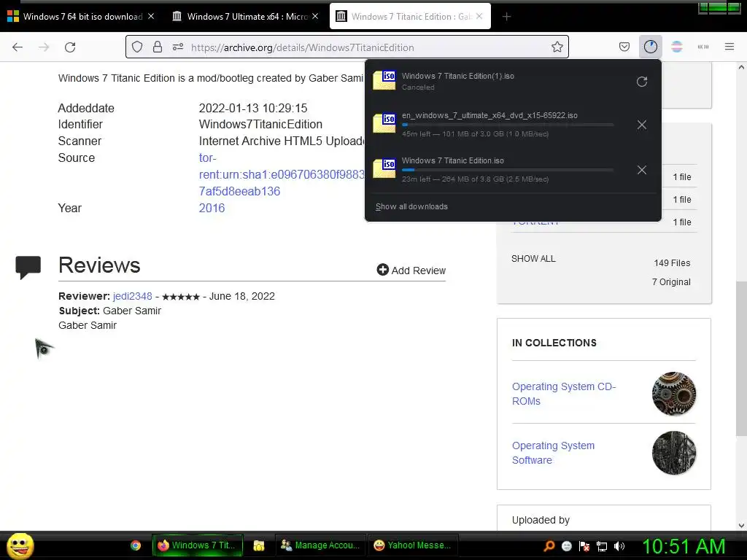Click the site security padlock icon

[158, 47]
